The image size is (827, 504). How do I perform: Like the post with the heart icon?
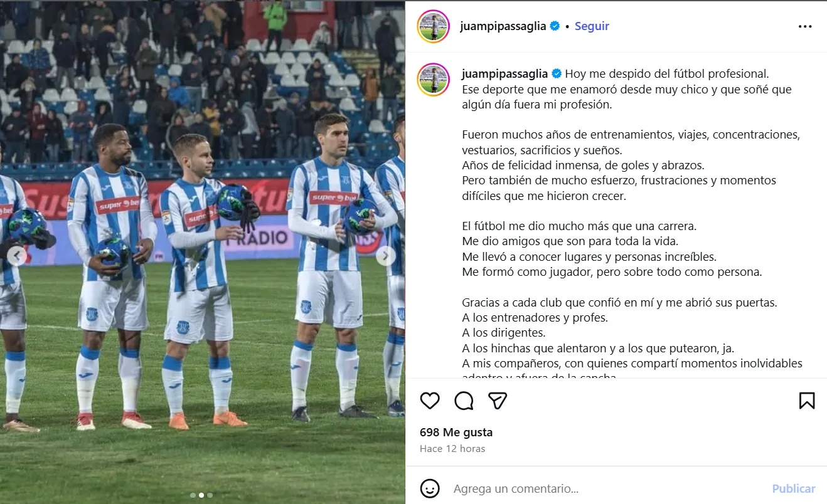tap(430, 401)
